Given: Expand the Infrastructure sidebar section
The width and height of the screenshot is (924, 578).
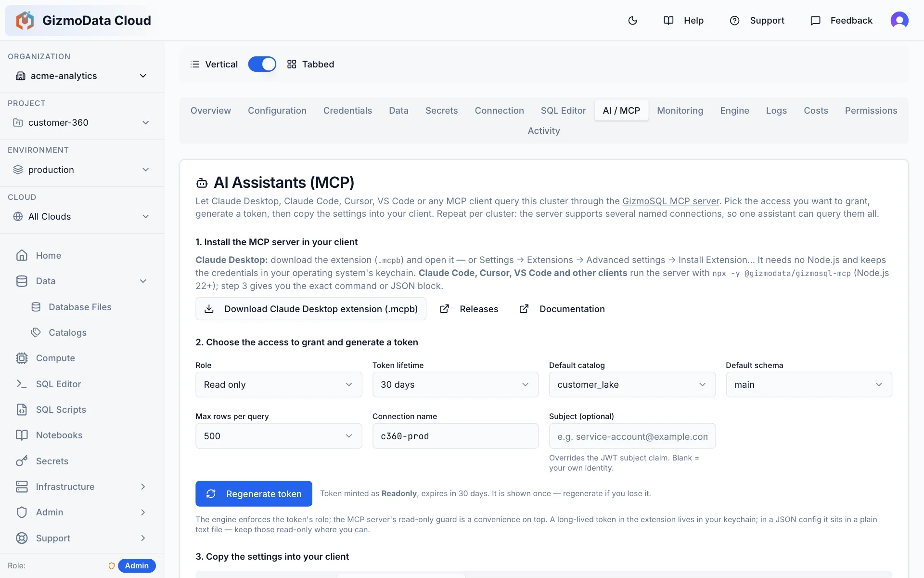Looking at the screenshot, I should [x=143, y=486].
